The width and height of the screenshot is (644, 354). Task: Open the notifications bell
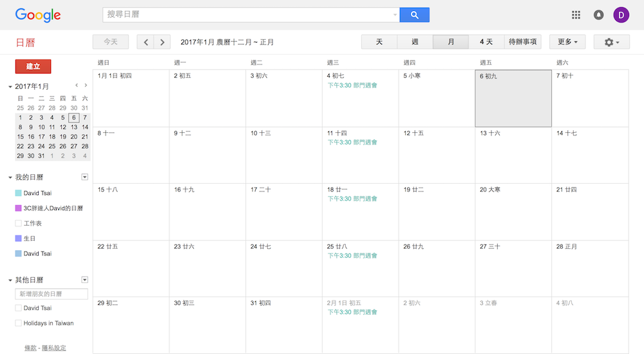[x=599, y=15]
